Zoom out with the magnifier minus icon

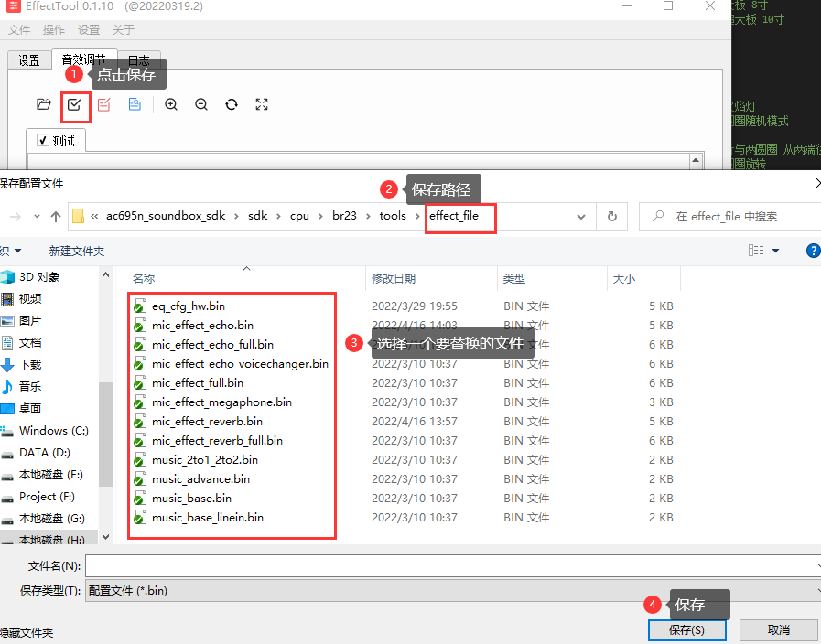coord(201,104)
